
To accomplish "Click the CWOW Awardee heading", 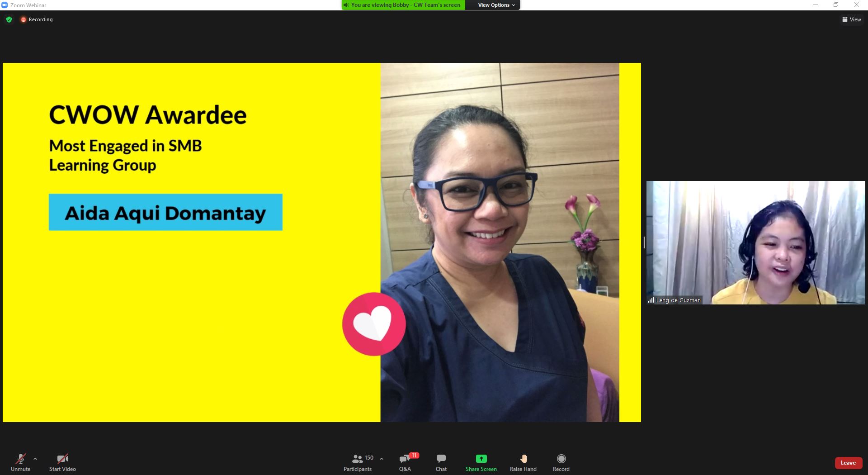I will [148, 114].
